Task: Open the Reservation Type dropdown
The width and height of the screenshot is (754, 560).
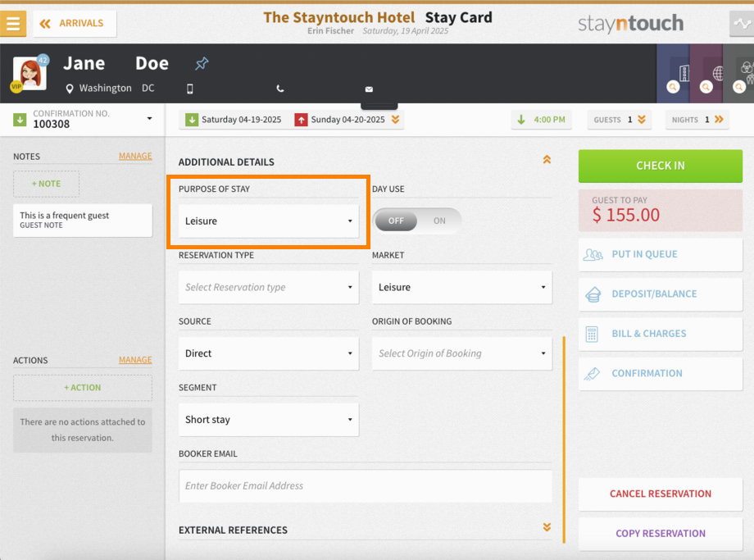Action: pyautogui.click(x=269, y=287)
